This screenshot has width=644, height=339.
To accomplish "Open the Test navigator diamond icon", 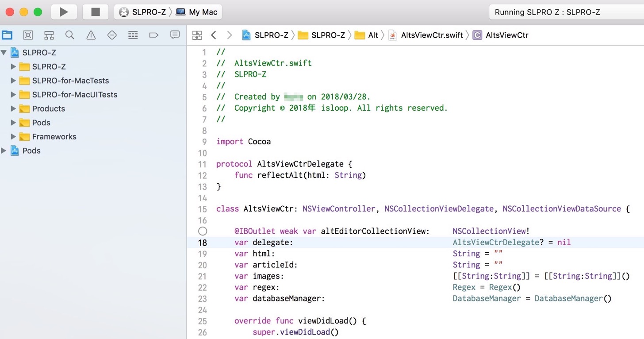I will tap(112, 35).
